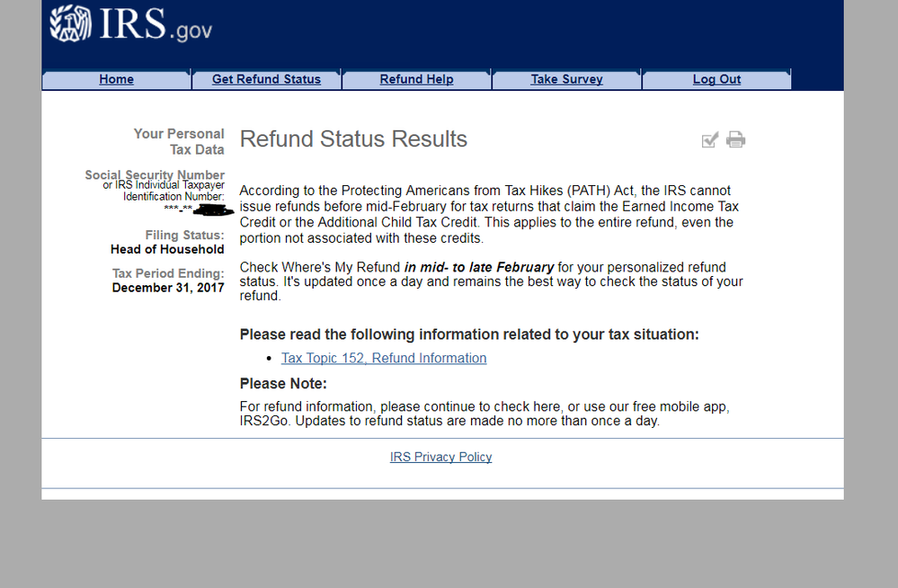Image resolution: width=898 pixels, height=588 pixels.
Task: Print the page using the printer icon
Action: 736,139
